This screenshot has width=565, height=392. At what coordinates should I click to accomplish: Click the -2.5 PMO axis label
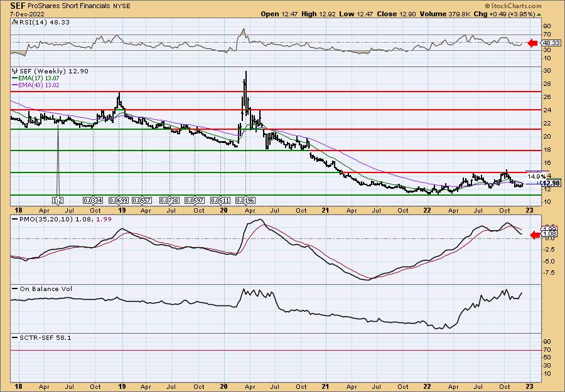[549, 250]
